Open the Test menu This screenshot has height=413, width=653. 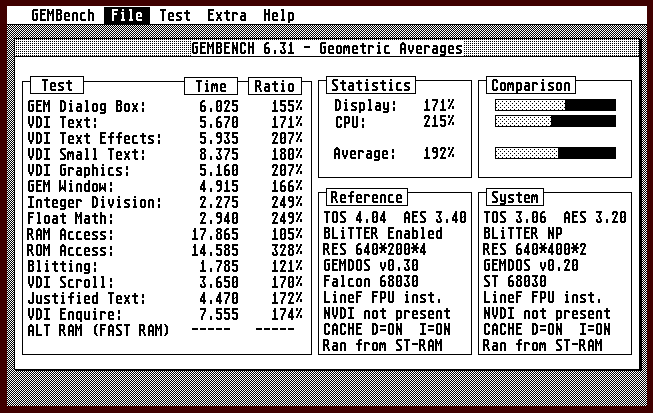click(x=175, y=16)
